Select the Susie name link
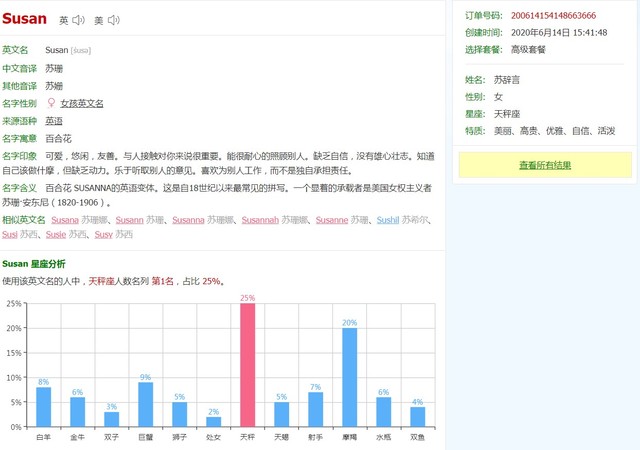640x450 pixels. (56, 234)
